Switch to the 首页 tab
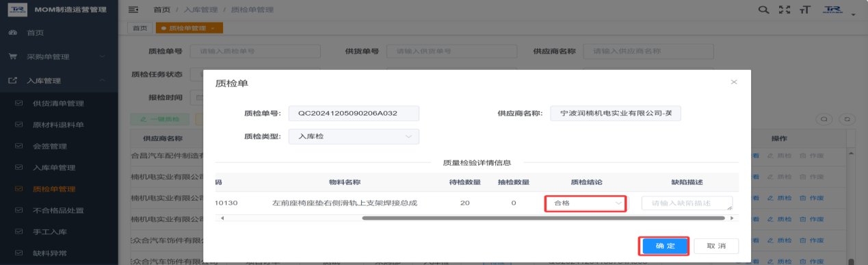The width and height of the screenshot is (868, 265). pos(140,28)
